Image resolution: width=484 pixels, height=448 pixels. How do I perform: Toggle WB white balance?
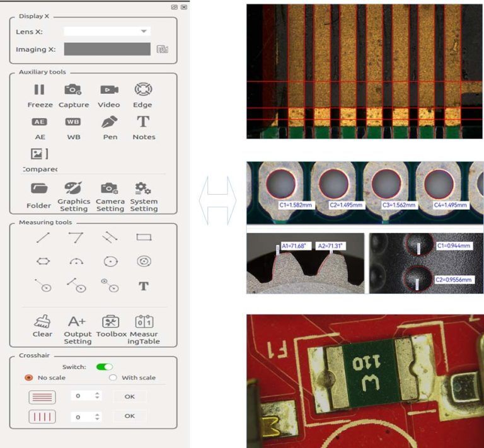coord(73,122)
